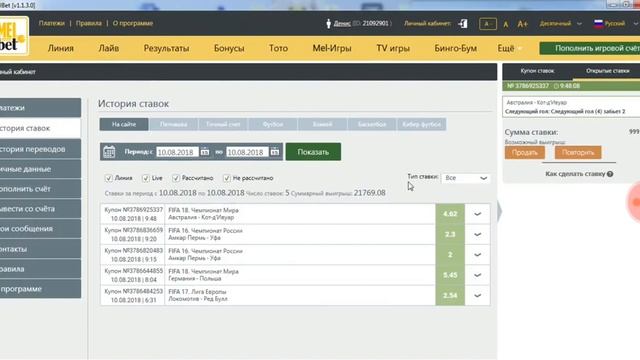The width and height of the screenshot is (640, 360).
Task: Click the 5.45 odds cell
Action: (450, 275)
